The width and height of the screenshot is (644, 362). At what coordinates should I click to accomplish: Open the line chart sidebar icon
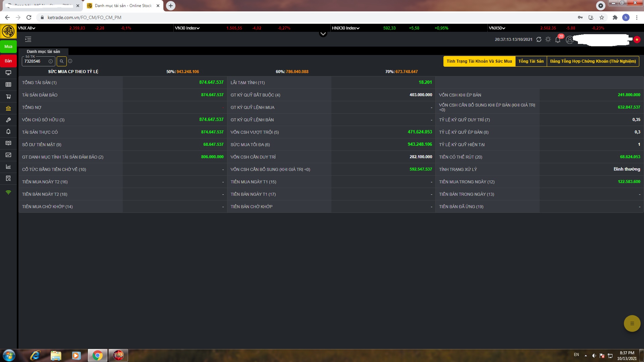pos(8,155)
